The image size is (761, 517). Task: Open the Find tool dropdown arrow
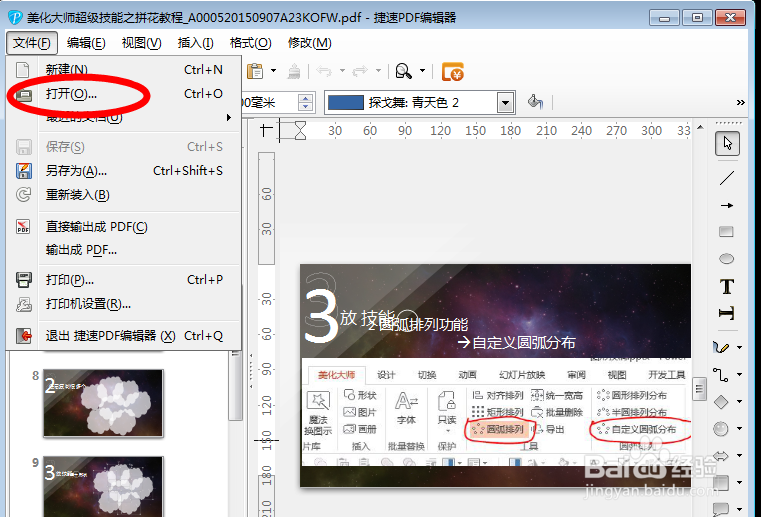[422, 71]
